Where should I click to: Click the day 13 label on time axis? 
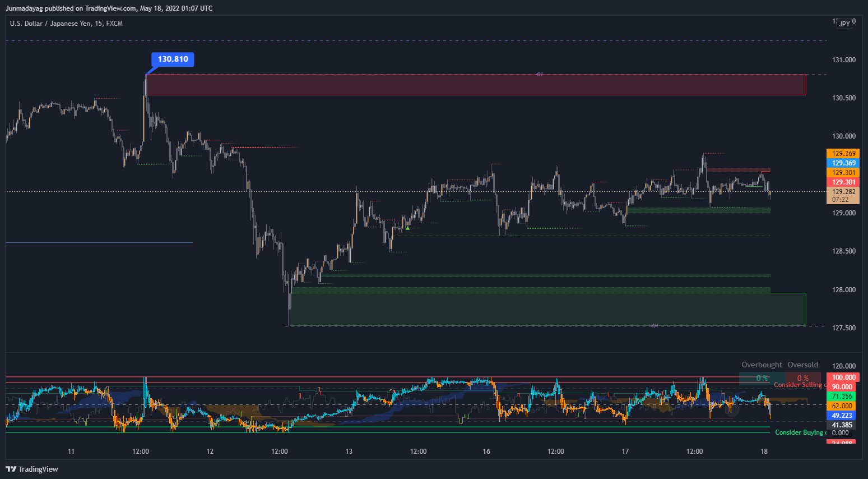pyautogui.click(x=349, y=452)
